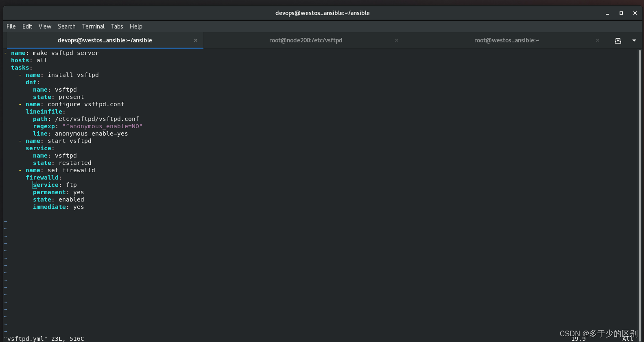
Task: Close the devops@westos_ansible:~/ansible tab
Action: click(x=196, y=40)
